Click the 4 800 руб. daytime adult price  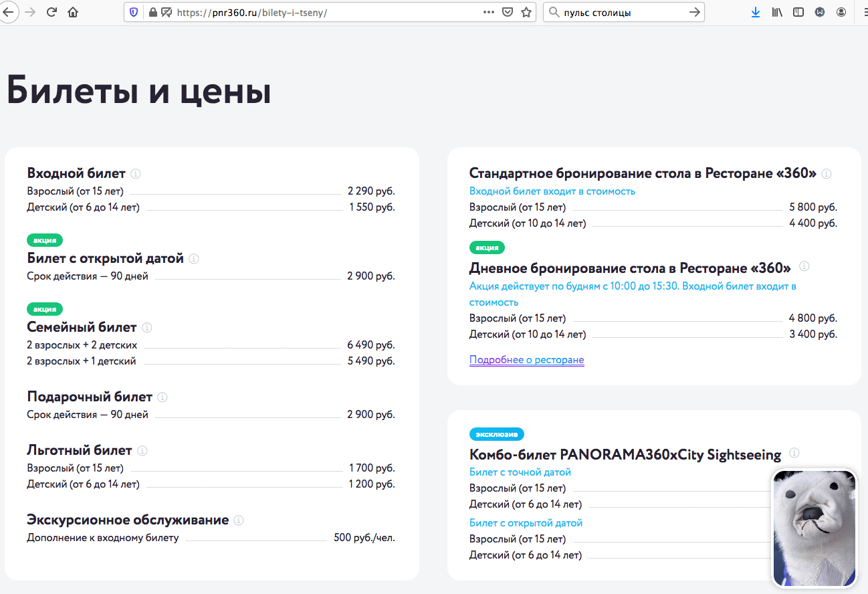coord(813,318)
